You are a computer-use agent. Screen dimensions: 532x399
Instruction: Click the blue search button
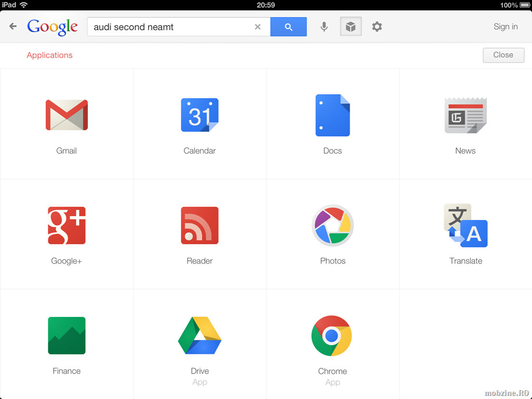[288, 27]
